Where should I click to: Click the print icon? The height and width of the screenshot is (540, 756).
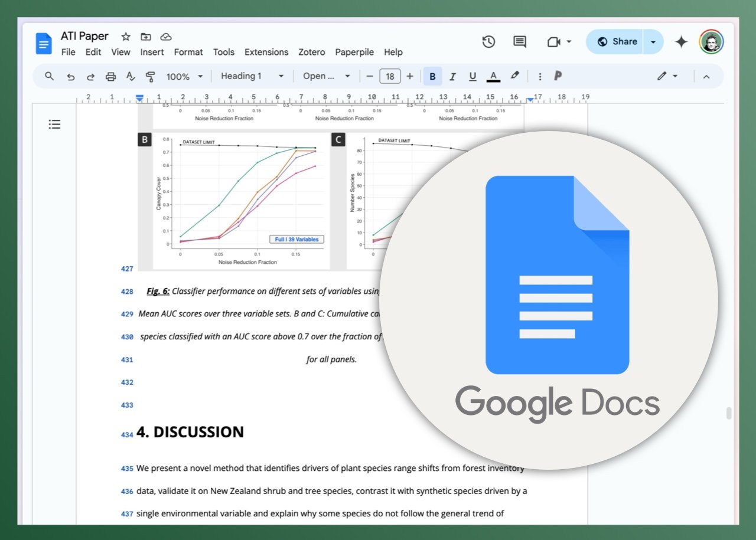[110, 76]
